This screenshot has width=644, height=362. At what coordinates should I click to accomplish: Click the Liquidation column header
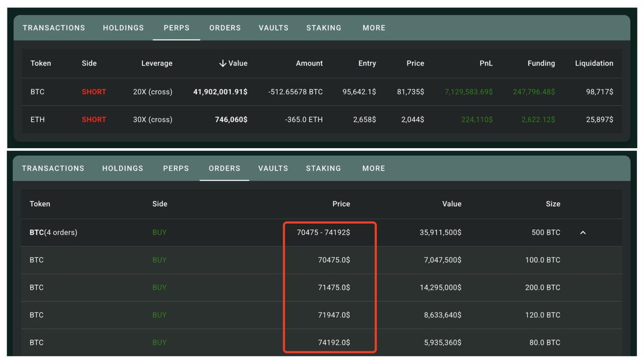pos(594,63)
